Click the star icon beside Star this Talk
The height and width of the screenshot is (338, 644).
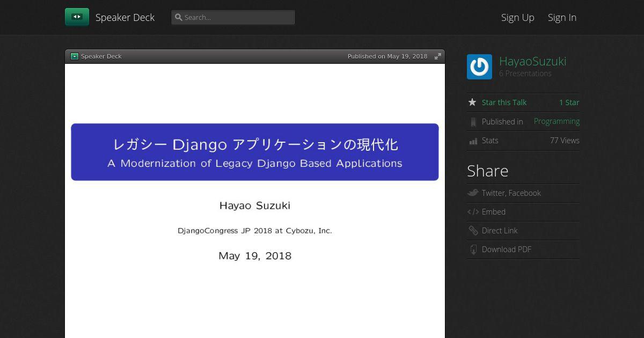(472, 102)
